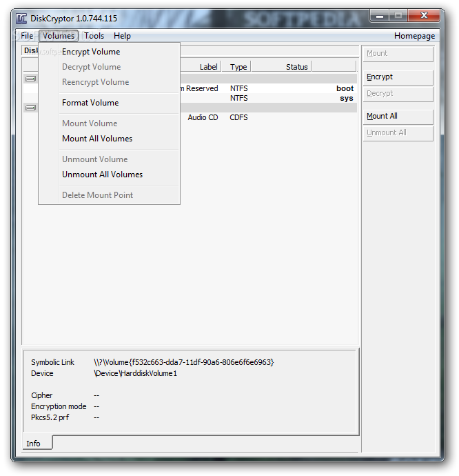The image size is (459, 476).
Task: Click the Mount button
Action: pos(398,54)
